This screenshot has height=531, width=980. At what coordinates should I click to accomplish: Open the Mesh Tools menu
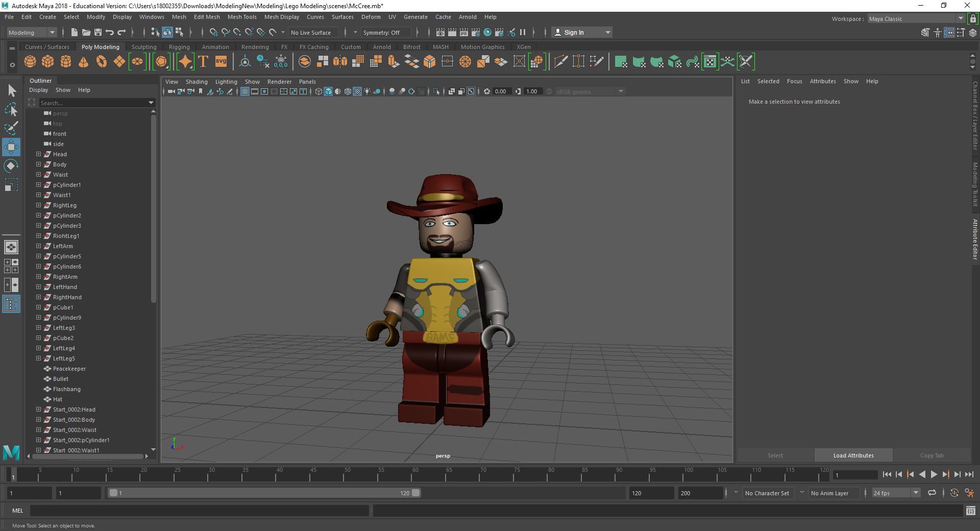click(x=242, y=17)
